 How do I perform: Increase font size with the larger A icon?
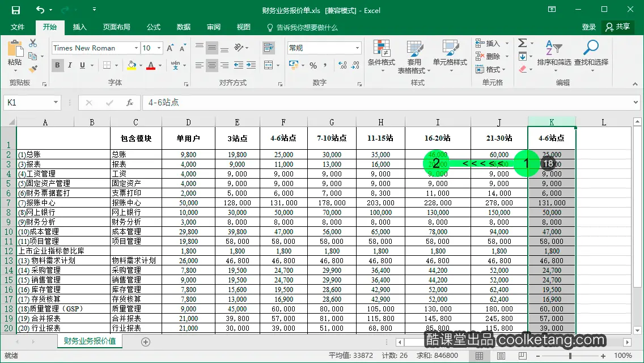(x=170, y=48)
